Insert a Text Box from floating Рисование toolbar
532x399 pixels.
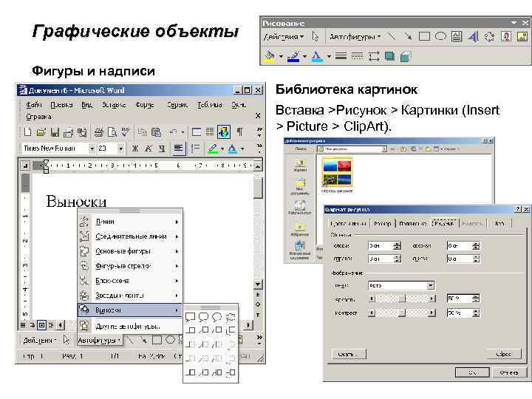[x=457, y=36]
